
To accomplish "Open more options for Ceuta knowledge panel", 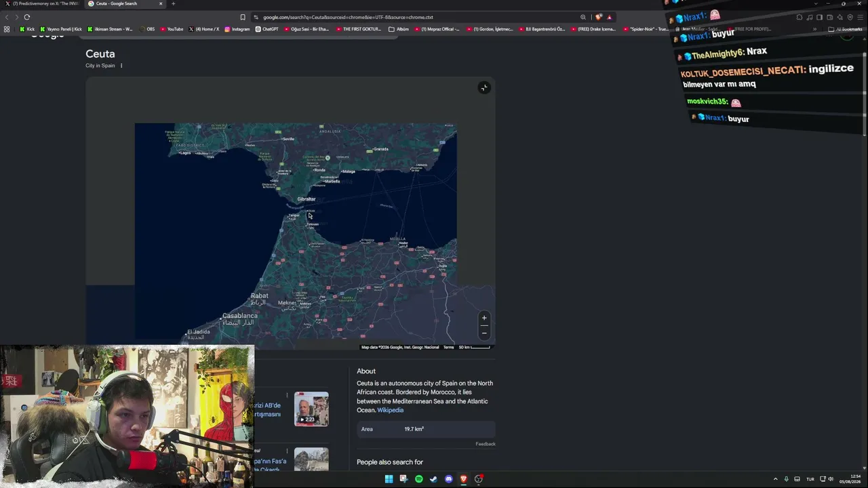I will (121, 66).
